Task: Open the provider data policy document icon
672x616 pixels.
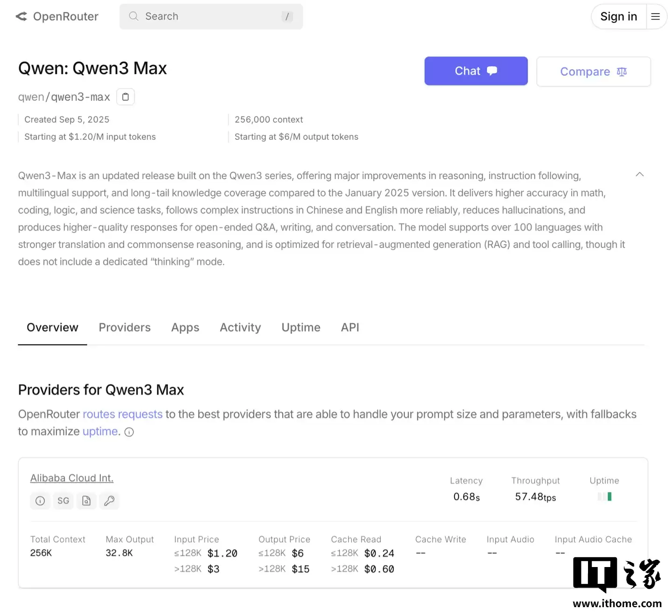Action: 86,501
